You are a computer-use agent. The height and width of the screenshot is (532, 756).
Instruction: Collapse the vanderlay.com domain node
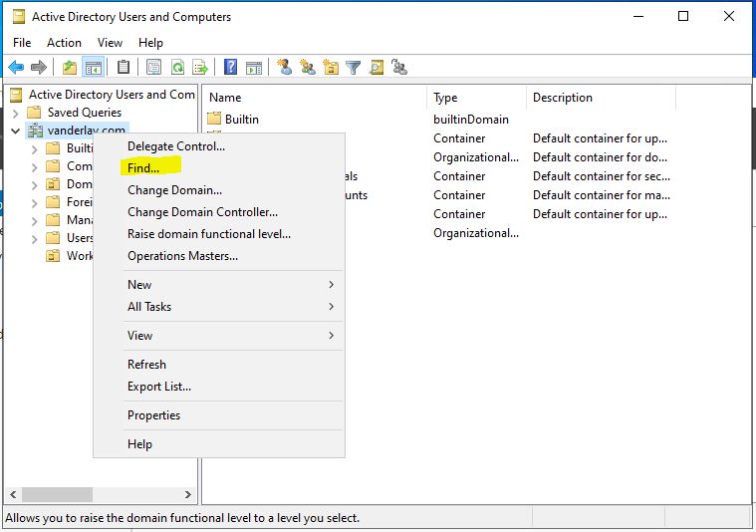click(x=15, y=131)
